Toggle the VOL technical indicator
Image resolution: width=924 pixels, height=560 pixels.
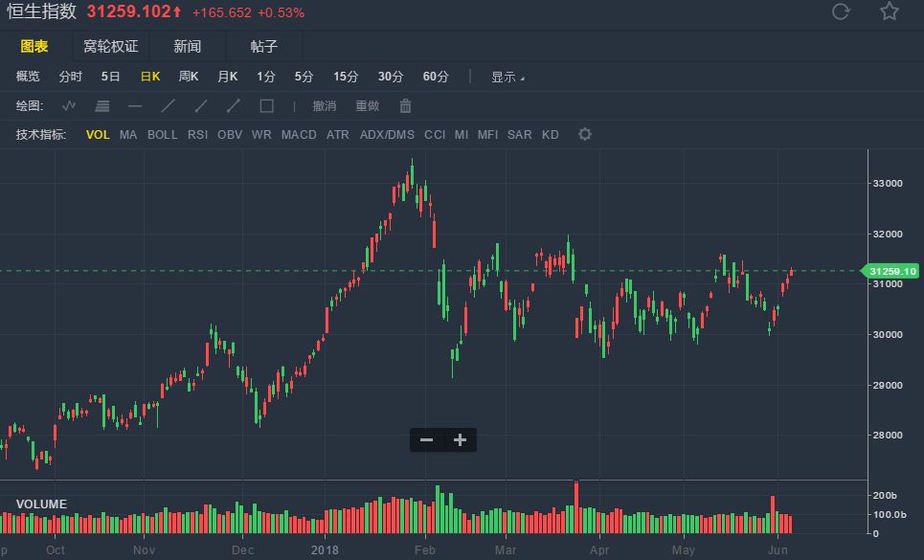point(98,135)
